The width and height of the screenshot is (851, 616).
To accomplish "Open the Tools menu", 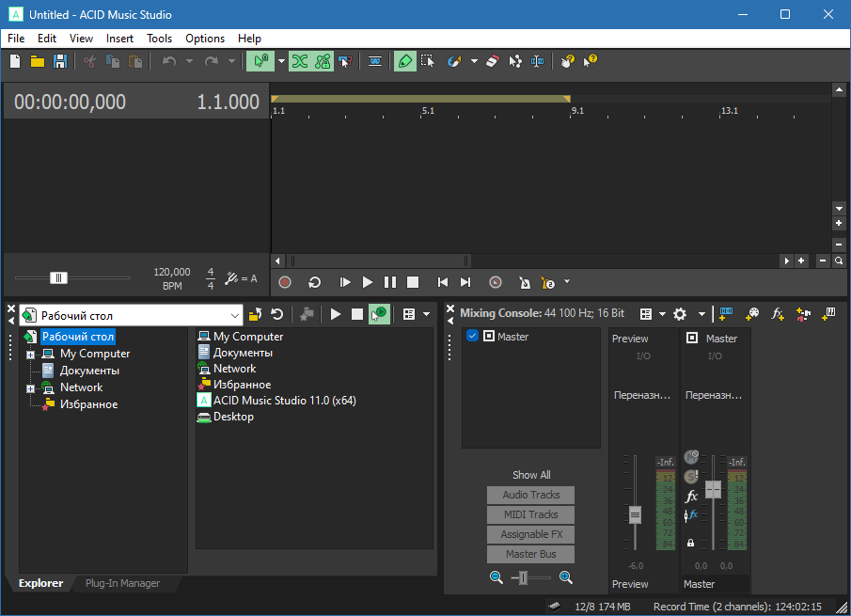I will click(159, 39).
